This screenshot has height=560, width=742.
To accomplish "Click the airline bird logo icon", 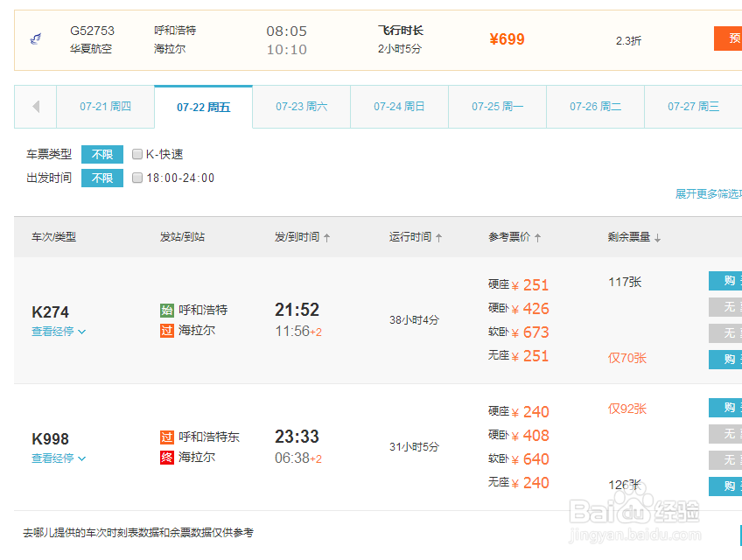I will (x=36, y=39).
